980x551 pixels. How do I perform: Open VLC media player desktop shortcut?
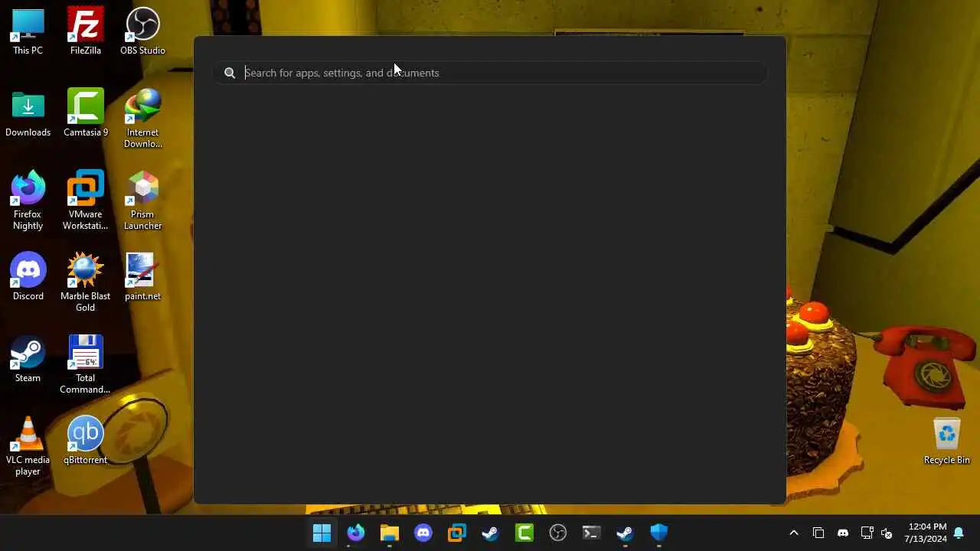(x=28, y=447)
